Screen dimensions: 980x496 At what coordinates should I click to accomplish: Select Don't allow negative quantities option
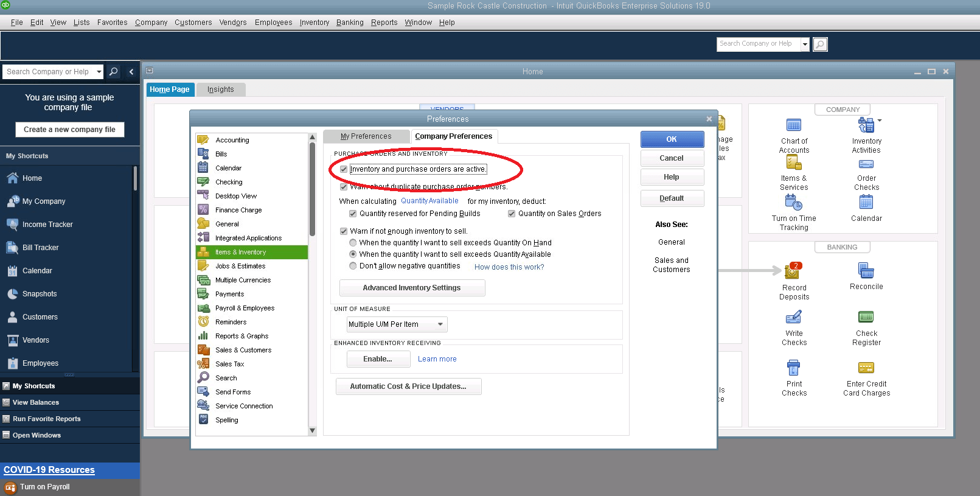[x=353, y=266]
